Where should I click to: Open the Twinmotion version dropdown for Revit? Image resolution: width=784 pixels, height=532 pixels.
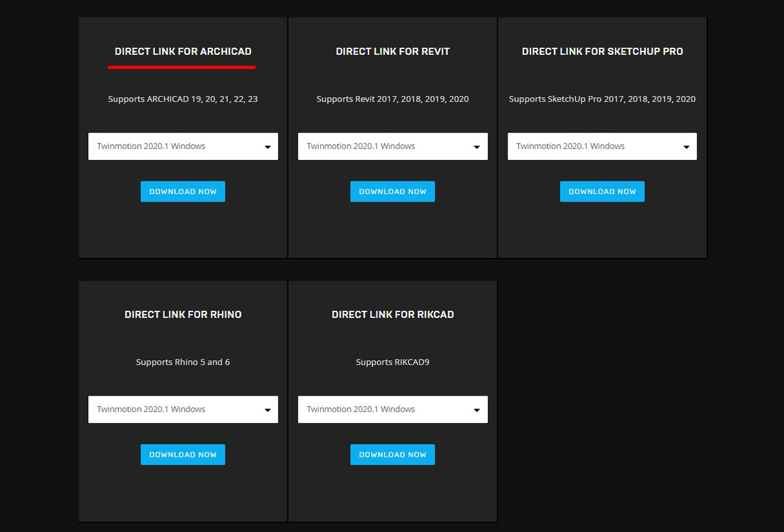393,146
